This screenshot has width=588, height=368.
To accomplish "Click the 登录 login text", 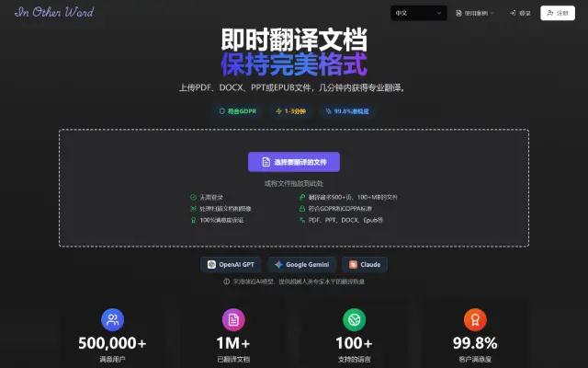I will 525,13.
